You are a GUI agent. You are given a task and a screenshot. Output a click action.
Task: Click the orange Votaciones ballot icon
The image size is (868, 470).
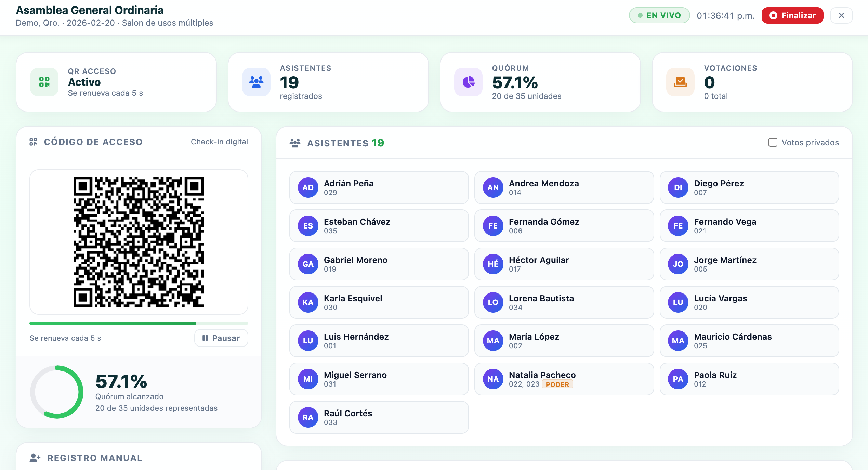(x=680, y=82)
